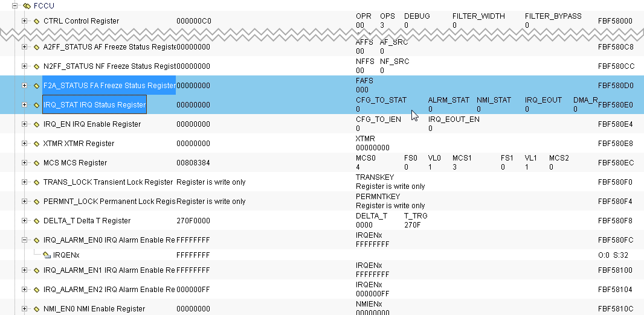Screen dimensions: 644x315
Task: Click the XTMR register diamond icon
Action: [37, 144]
